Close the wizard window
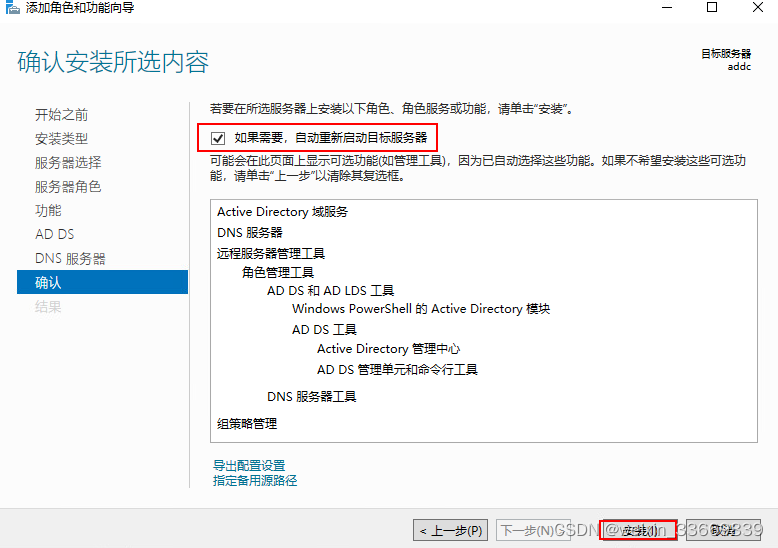Image resolution: width=778 pixels, height=548 pixels. tap(758, 7)
